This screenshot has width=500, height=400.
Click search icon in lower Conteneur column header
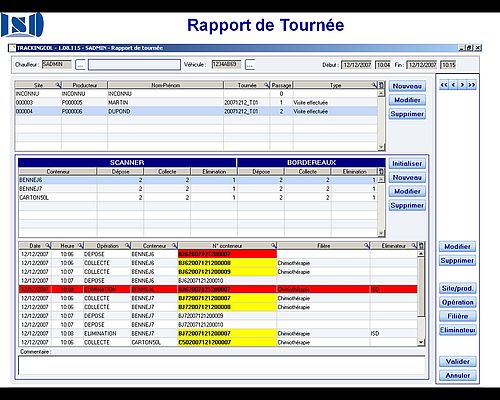pos(174,246)
